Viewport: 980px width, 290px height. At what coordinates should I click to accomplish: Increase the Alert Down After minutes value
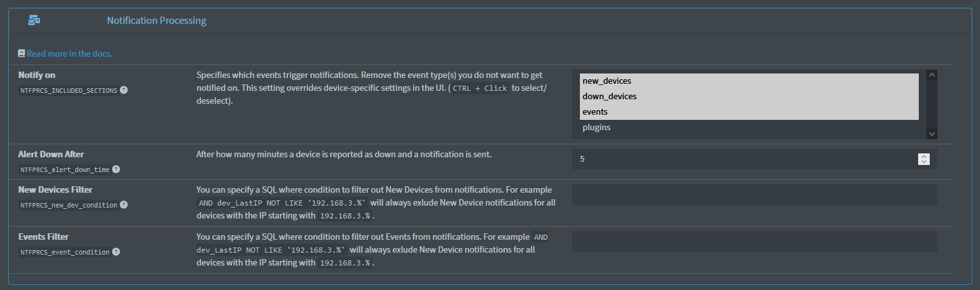pyautogui.click(x=924, y=156)
